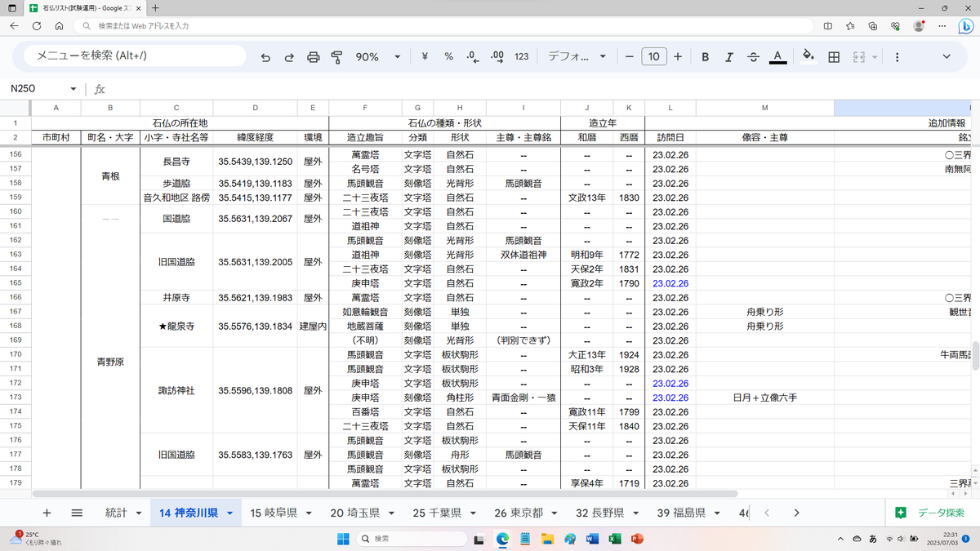Image resolution: width=980 pixels, height=551 pixels.
Task: Decrease font size with minus button
Action: [x=630, y=57]
